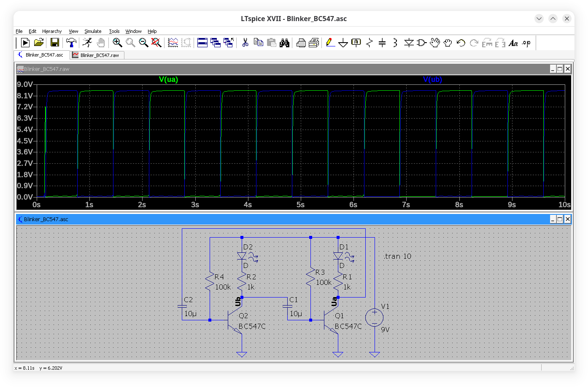Click the Tile Windows horizontally icon
This screenshot has height=387, width=588.
point(202,43)
